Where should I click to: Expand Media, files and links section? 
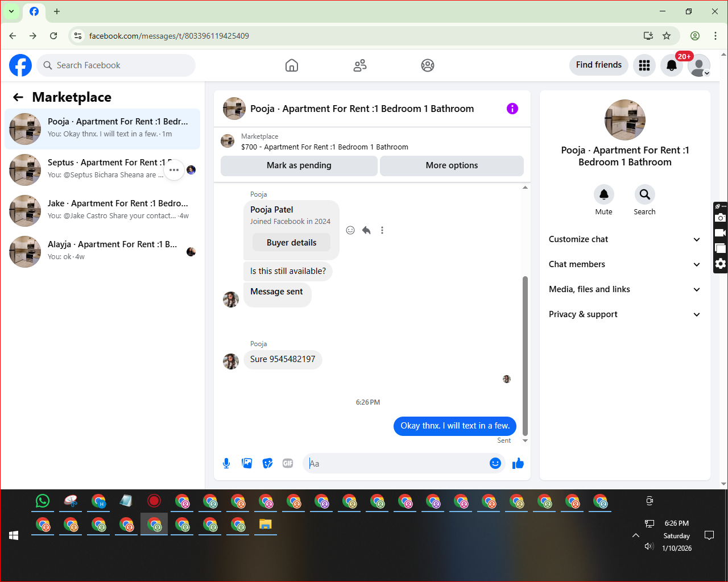point(624,289)
